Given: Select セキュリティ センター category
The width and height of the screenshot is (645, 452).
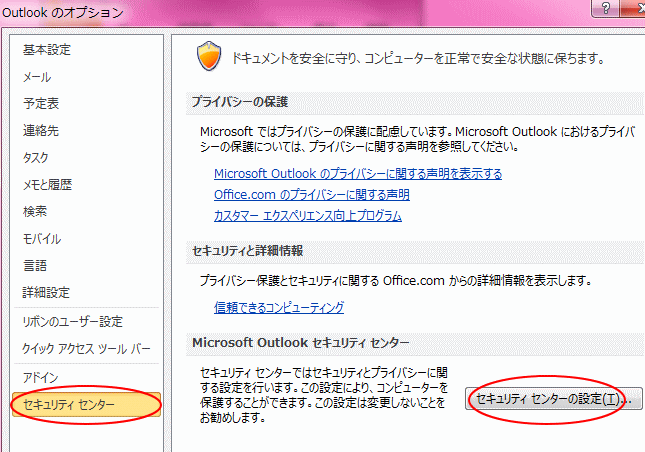Looking at the screenshot, I should tap(86, 405).
